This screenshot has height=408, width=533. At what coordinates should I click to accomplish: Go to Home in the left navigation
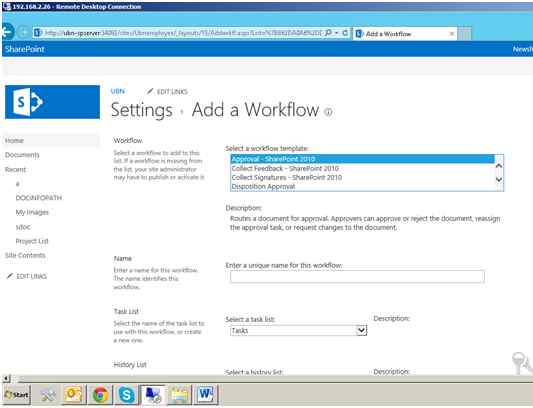[x=14, y=140]
